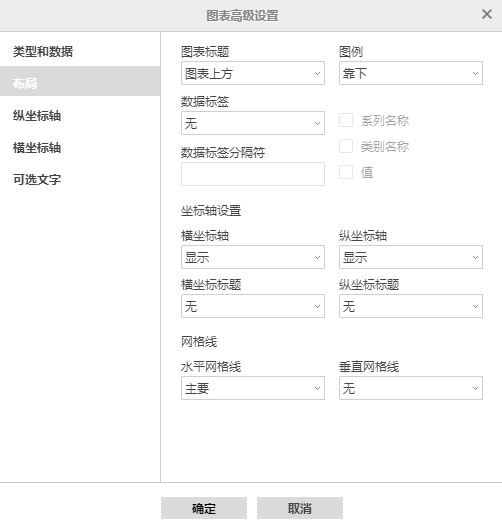Click the 取消 button
This screenshot has width=502, height=527.
[x=300, y=508]
